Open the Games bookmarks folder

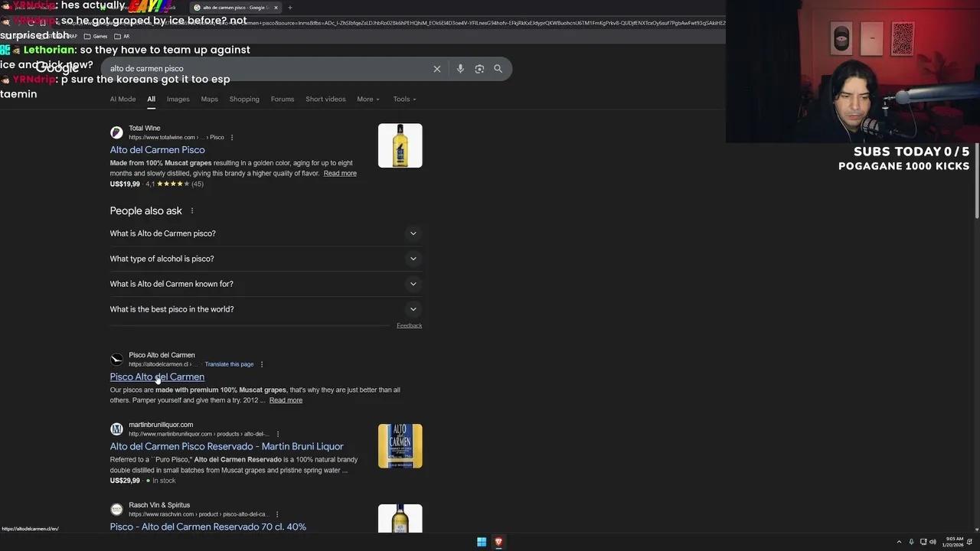[96, 36]
